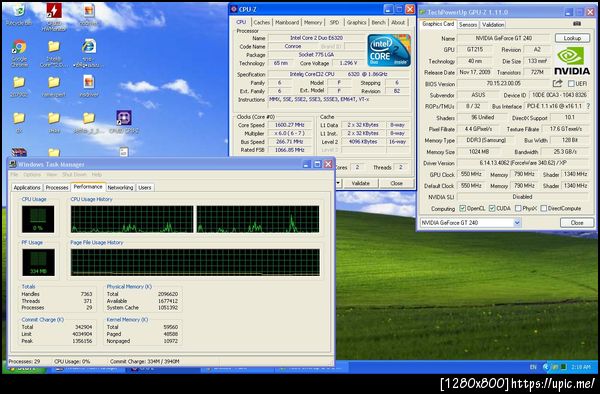Switch to the Mainboard tab in CPU-Z

287,23
